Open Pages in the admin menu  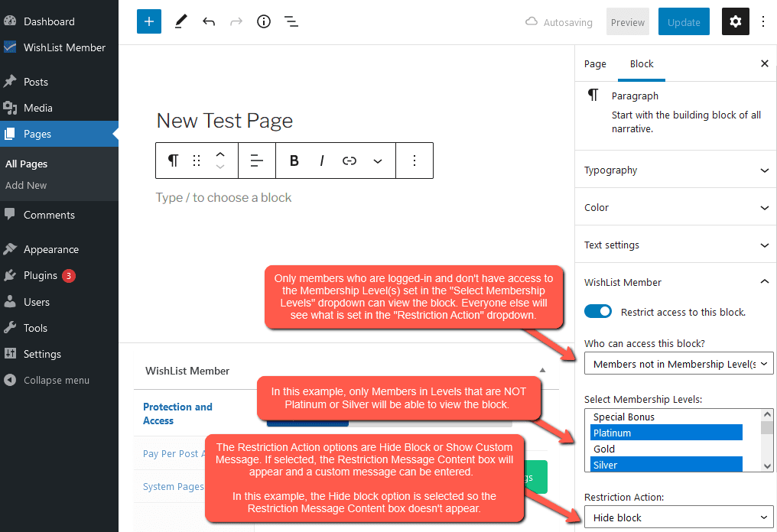pos(59,134)
